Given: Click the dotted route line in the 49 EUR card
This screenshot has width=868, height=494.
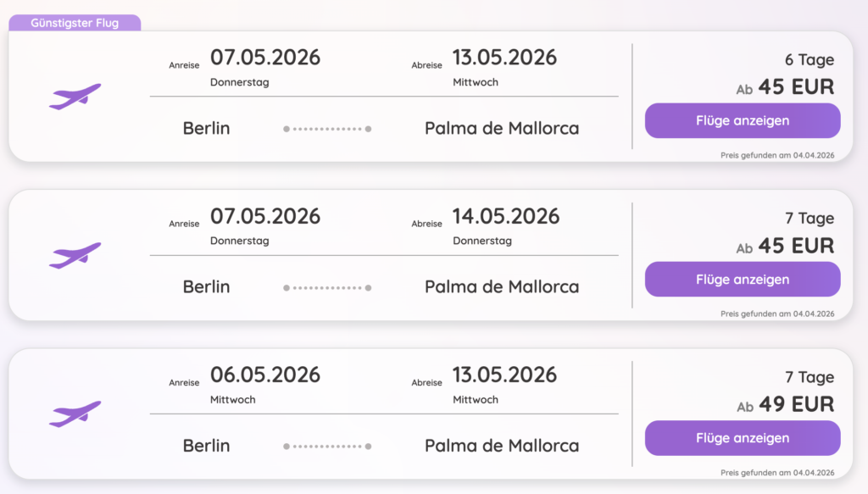Looking at the screenshot, I should click(x=327, y=446).
